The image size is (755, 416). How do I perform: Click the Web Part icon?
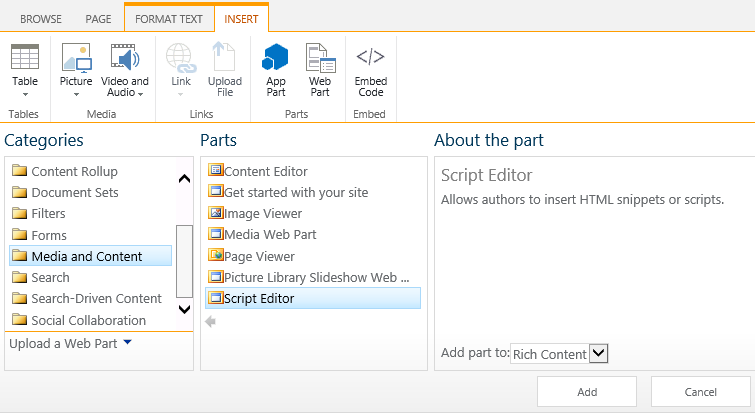click(319, 57)
